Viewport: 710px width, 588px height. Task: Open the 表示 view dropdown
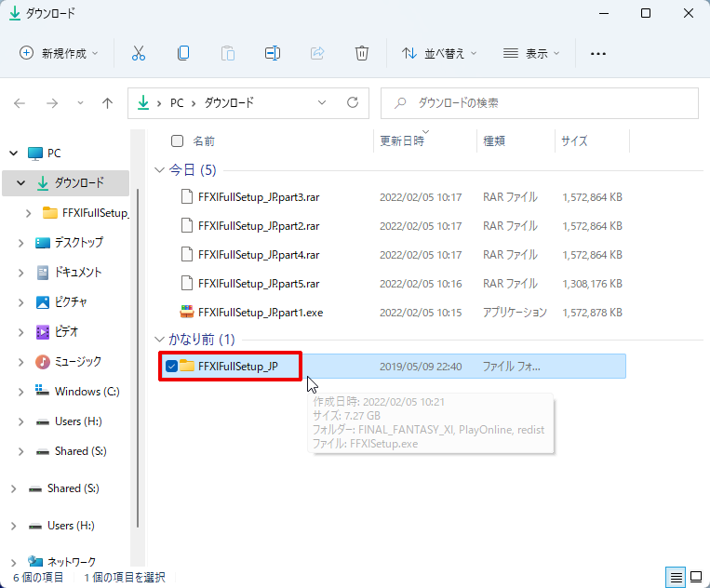click(x=531, y=53)
